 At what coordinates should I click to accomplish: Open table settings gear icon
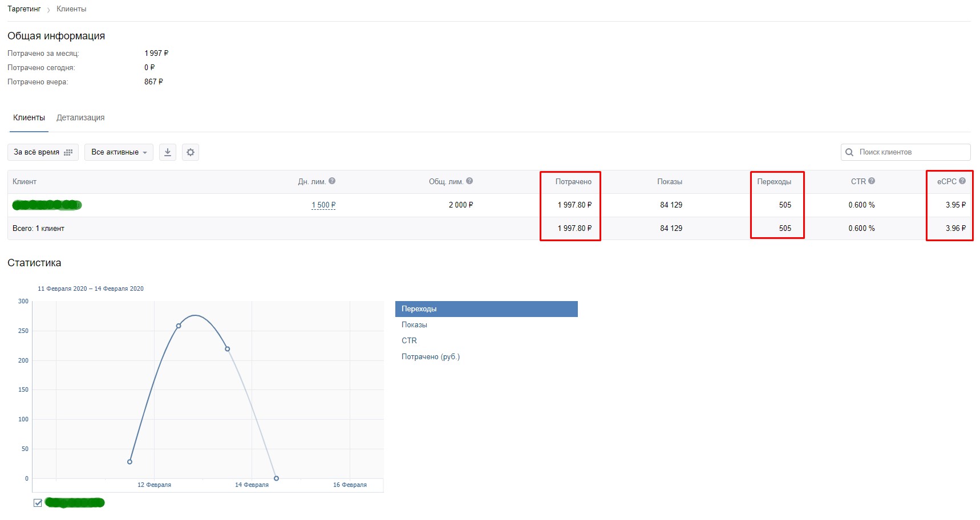tap(191, 152)
